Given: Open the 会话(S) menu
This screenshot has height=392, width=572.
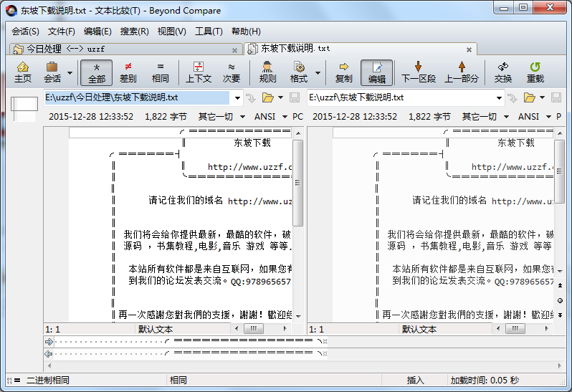Looking at the screenshot, I should tap(25, 32).
